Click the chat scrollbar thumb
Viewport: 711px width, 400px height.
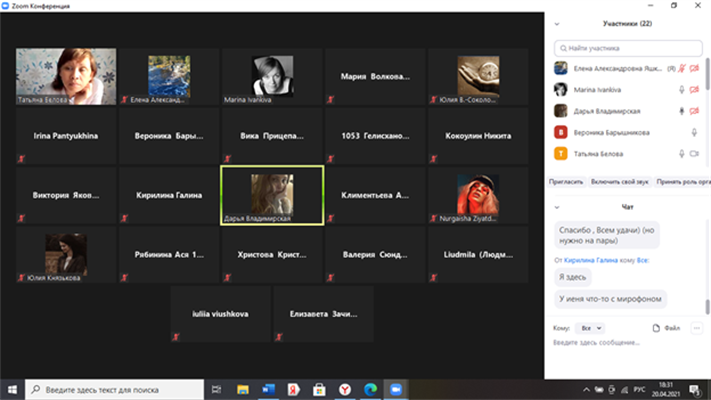707,307
